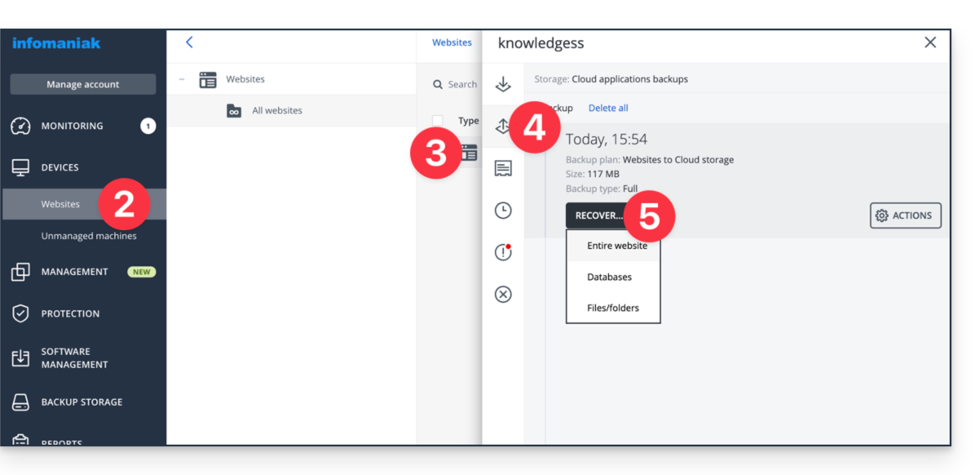Click the clock history icon

pos(503,211)
